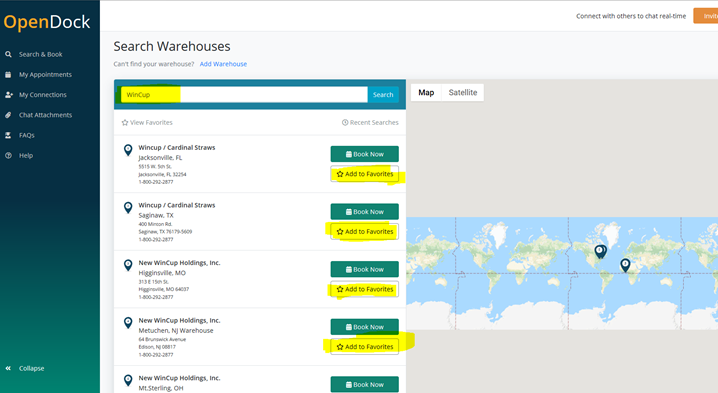Open Search & Book magnifier icon

point(8,54)
